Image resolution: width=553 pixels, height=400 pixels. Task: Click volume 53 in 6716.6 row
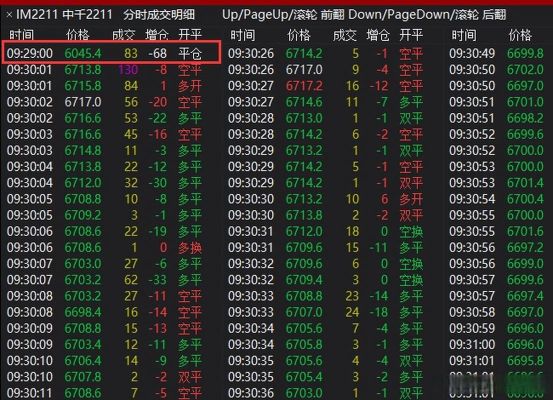click(x=131, y=119)
